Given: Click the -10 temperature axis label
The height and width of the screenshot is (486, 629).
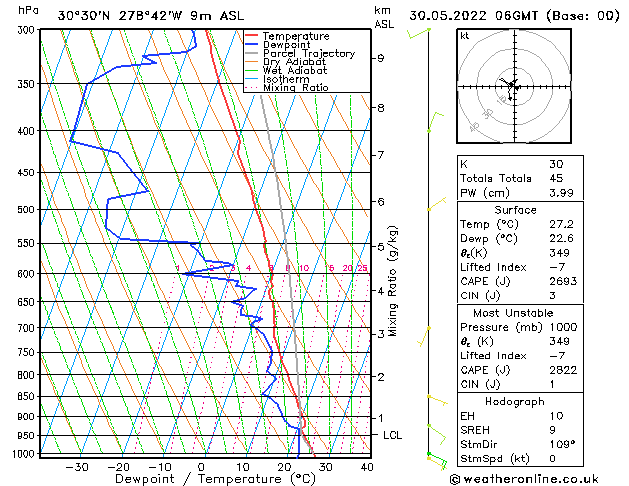Looking at the screenshot, I should (160, 468).
